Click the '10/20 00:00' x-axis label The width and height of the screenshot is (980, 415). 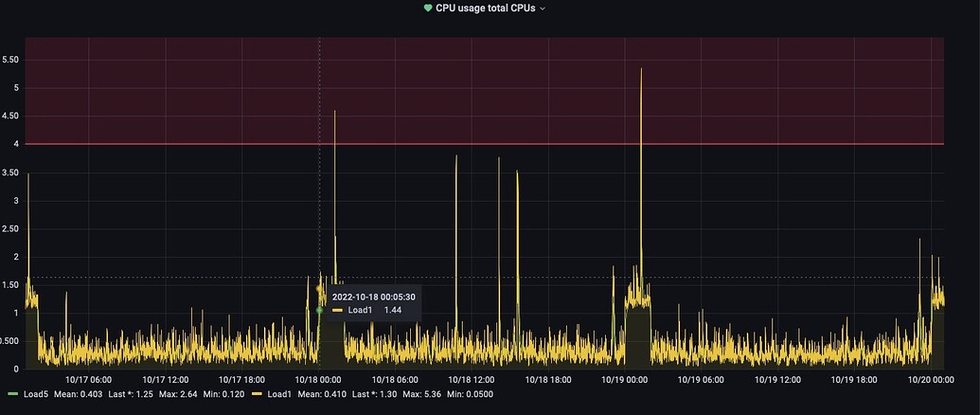931,379
